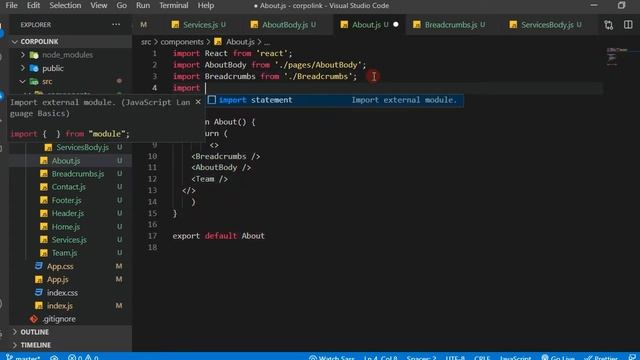Split the editor to the right

(x=628, y=25)
